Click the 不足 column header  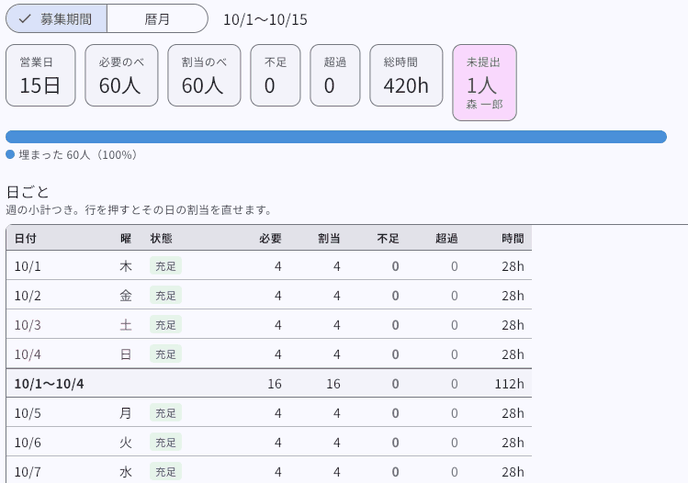pyautogui.click(x=388, y=238)
